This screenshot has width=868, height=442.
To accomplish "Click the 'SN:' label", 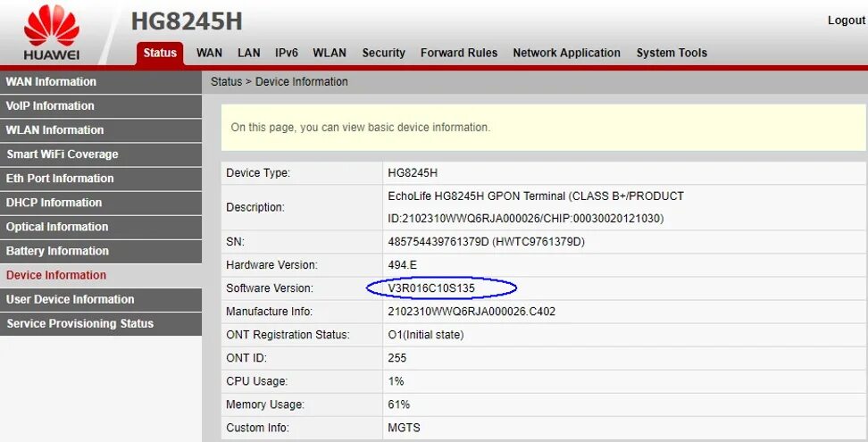I will pos(235,242).
